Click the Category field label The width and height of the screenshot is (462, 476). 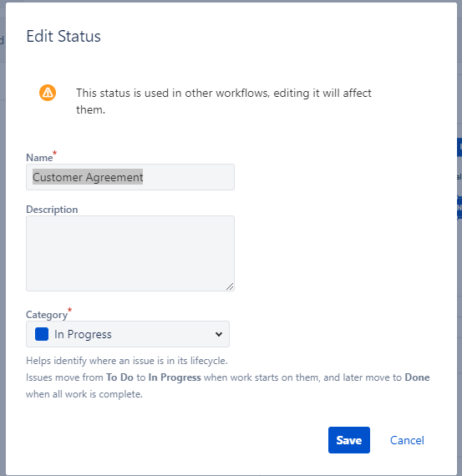tap(47, 315)
